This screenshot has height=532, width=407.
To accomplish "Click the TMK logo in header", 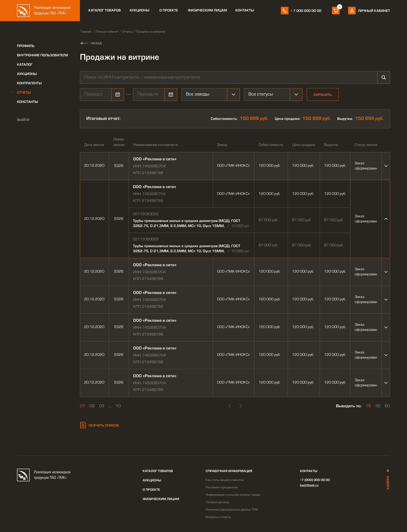I will [x=23, y=11].
